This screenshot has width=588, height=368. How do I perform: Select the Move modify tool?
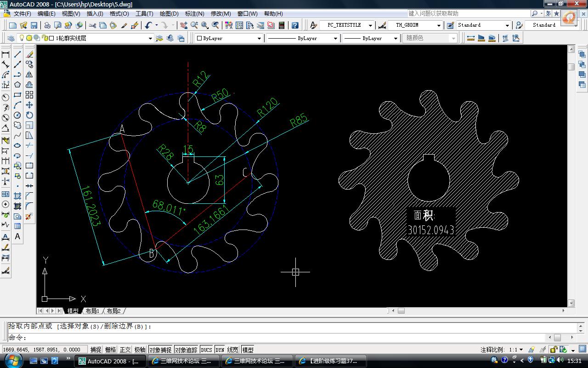tap(29, 105)
